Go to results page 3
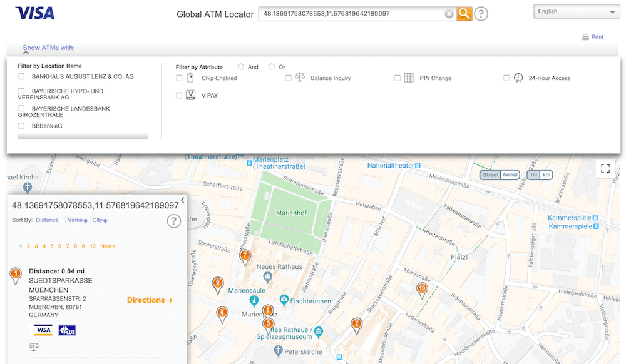Screen dimensions: 626x364 click(x=36, y=246)
